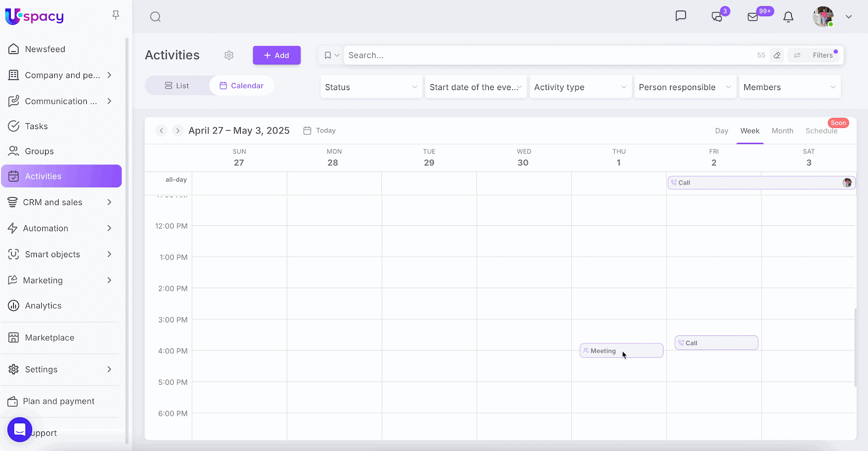868x451 pixels.
Task: Jump to Today in calendar
Action: [x=320, y=131]
